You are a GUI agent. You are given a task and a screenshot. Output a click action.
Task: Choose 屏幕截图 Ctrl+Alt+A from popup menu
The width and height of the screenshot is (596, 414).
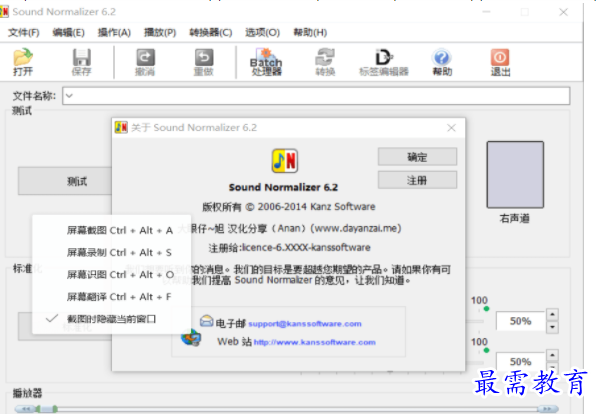112,230
